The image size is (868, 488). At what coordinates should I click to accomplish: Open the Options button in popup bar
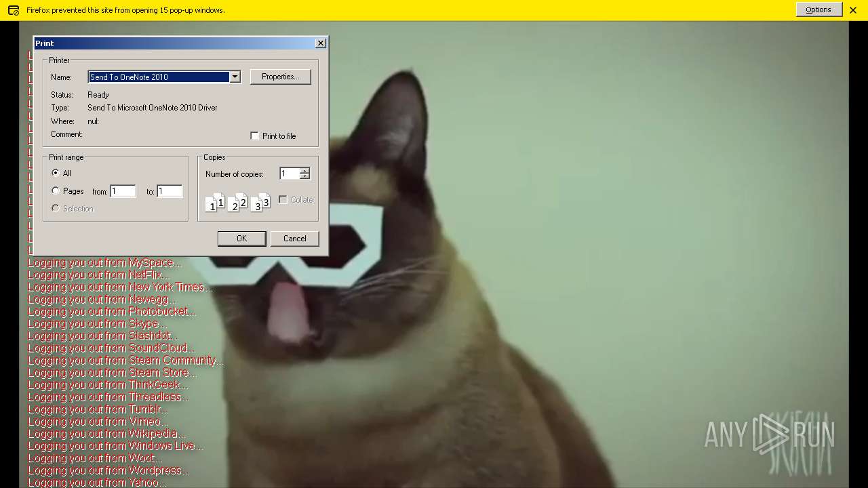click(818, 9)
